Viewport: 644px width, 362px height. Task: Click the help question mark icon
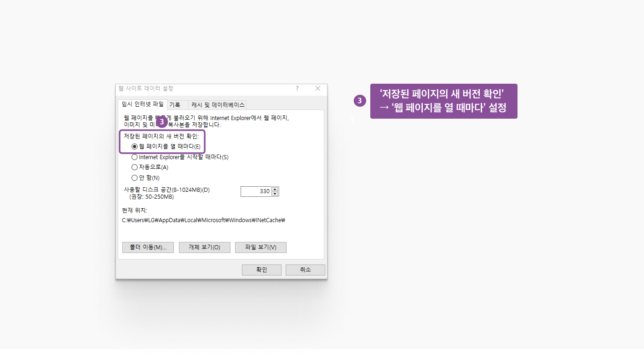297,89
